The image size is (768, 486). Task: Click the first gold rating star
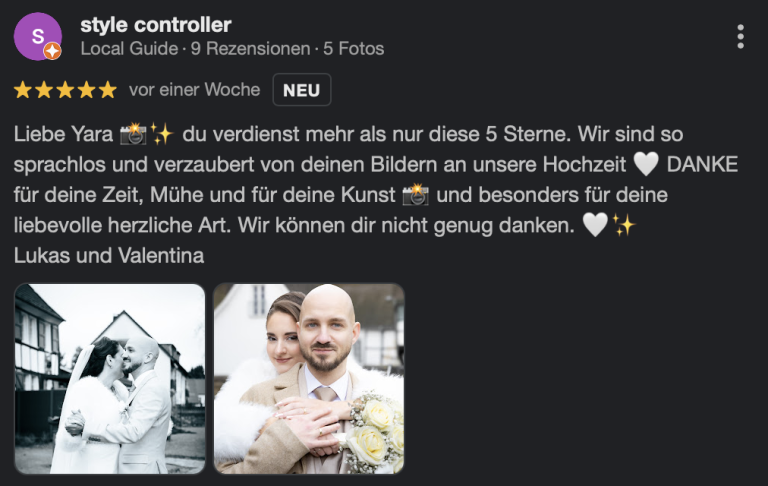(x=23, y=90)
